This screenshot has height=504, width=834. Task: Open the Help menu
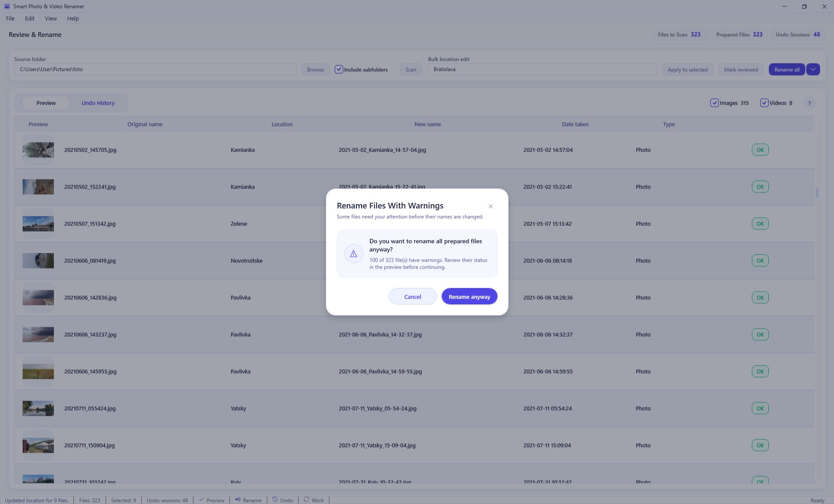(73, 19)
